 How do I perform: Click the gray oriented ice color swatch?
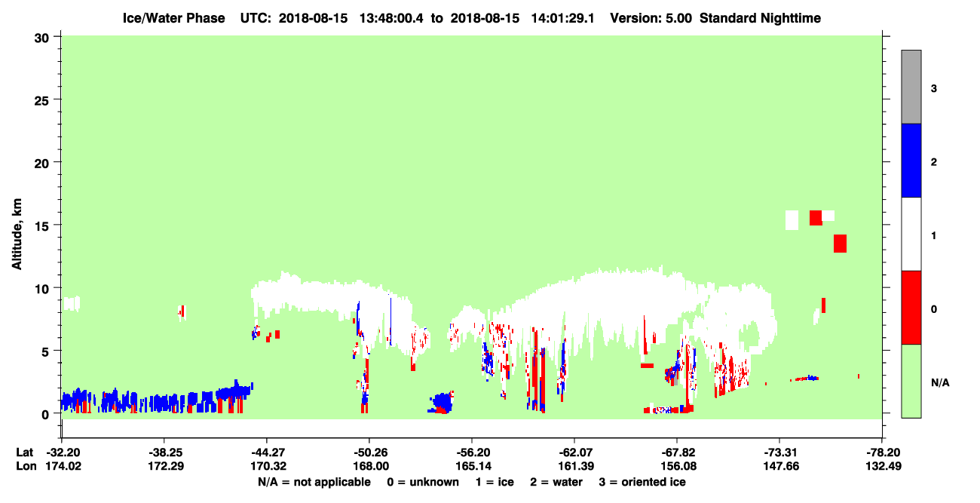(x=911, y=87)
